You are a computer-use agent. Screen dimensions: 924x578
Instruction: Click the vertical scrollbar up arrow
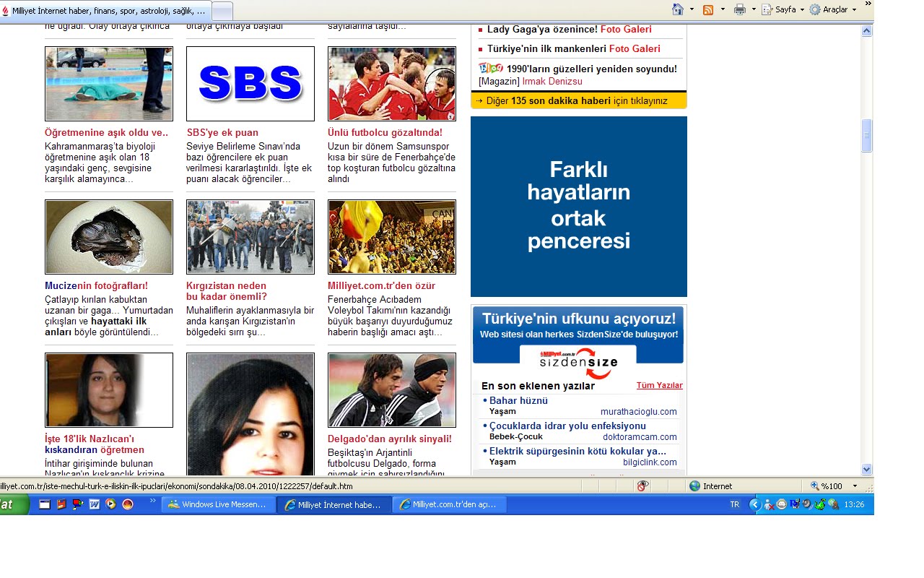point(867,31)
